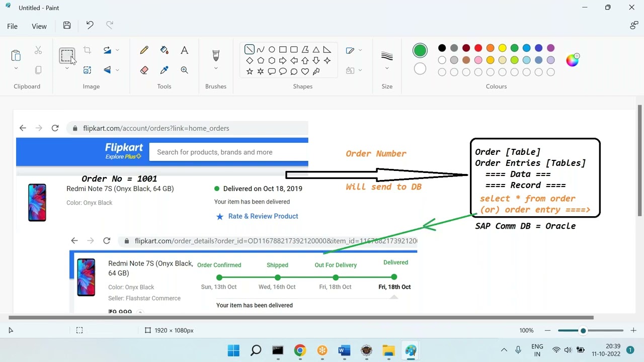Click the Redo arrow
This screenshot has height=362, width=644.
(x=110, y=25)
